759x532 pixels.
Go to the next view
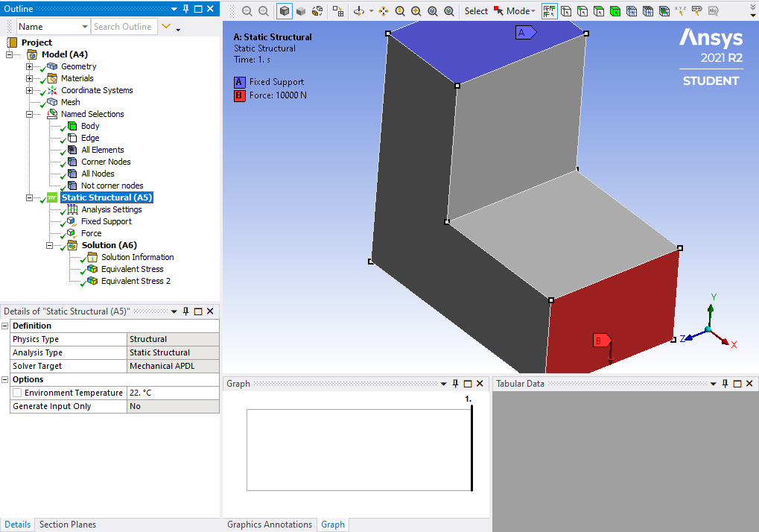coord(264,11)
